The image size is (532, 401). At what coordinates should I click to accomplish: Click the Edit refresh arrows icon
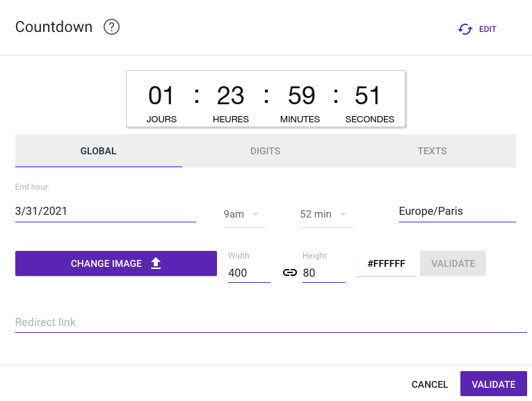point(465,29)
